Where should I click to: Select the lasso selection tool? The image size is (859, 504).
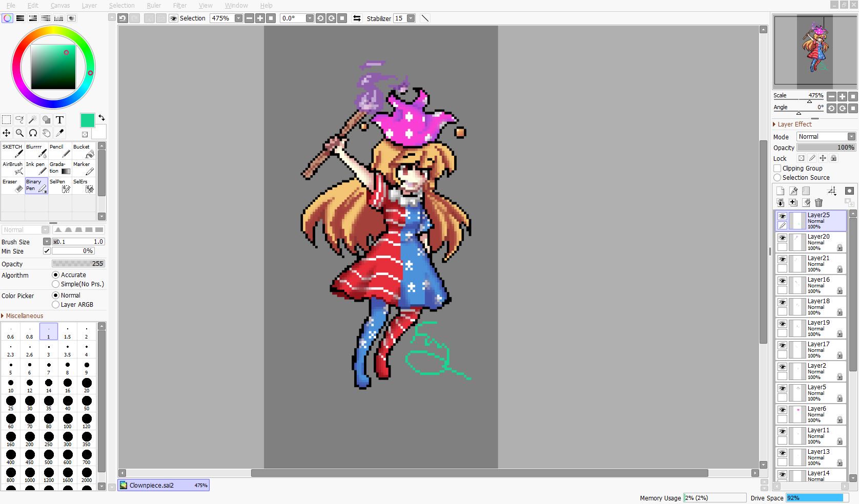click(x=19, y=120)
